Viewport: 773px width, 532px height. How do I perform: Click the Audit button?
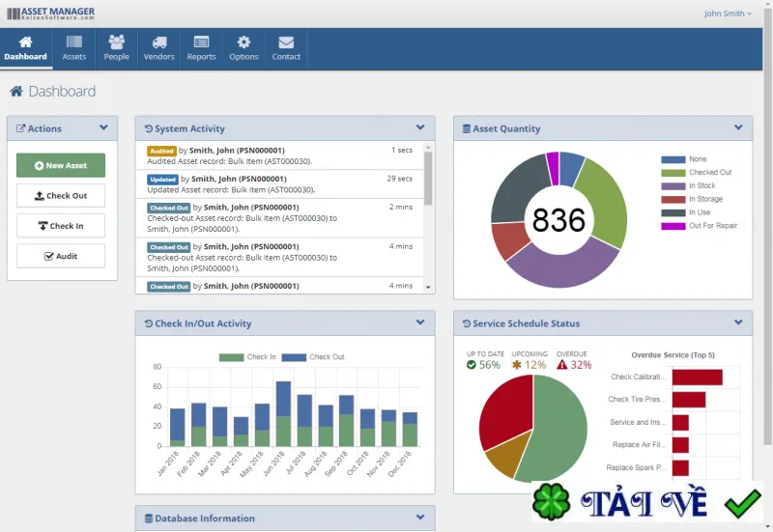click(61, 256)
